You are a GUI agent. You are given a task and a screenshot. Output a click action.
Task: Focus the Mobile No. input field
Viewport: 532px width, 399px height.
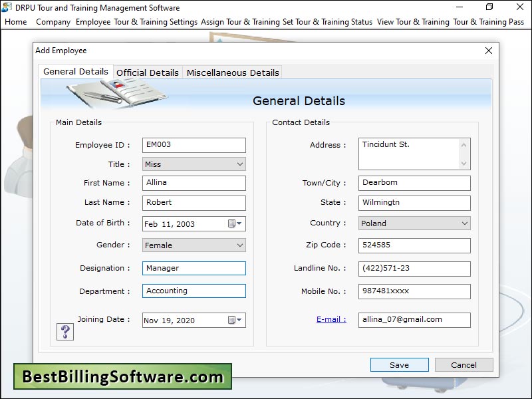(x=414, y=291)
